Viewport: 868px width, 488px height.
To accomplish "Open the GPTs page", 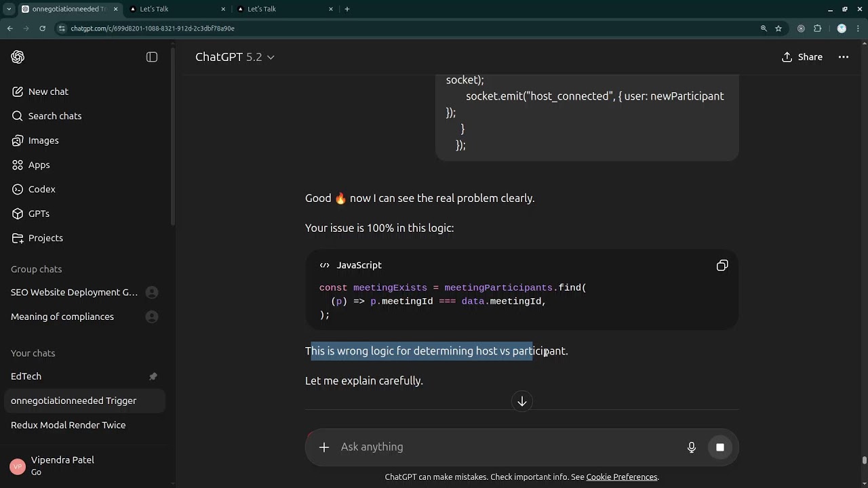I will (85, 213).
